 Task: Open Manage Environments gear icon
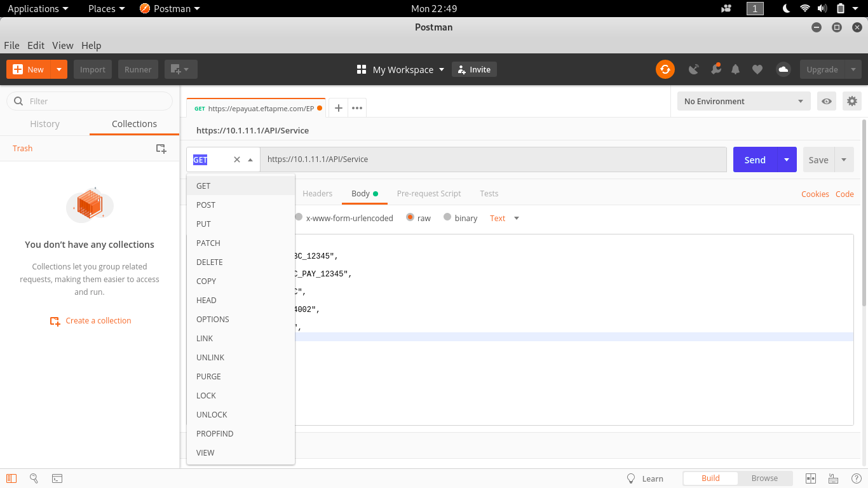coord(852,101)
